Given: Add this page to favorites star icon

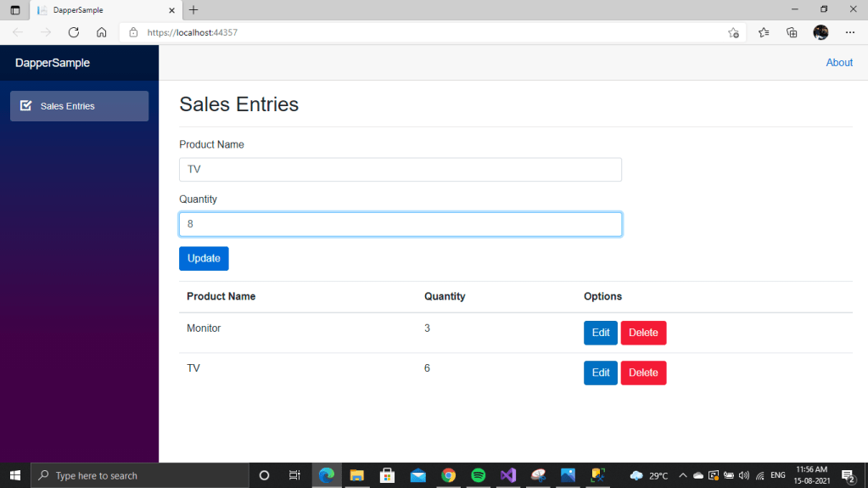Looking at the screenshot, I should [733, 32].
